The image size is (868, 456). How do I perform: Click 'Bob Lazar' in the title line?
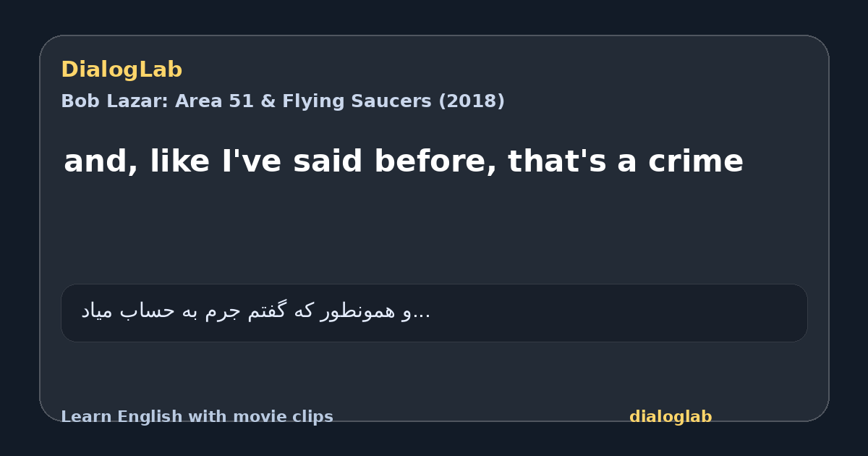pos(114,101)
